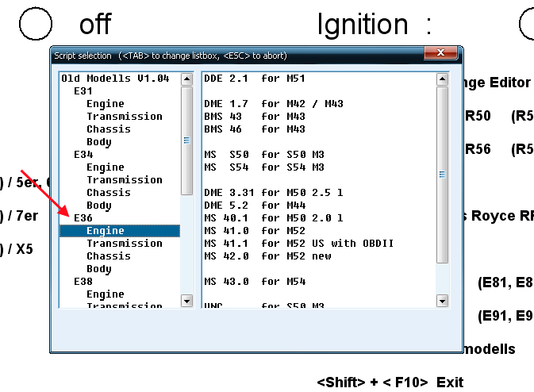Choose BMS 46 for M43 script
Screen dimensions: 534x392
[x=255, y=129]
